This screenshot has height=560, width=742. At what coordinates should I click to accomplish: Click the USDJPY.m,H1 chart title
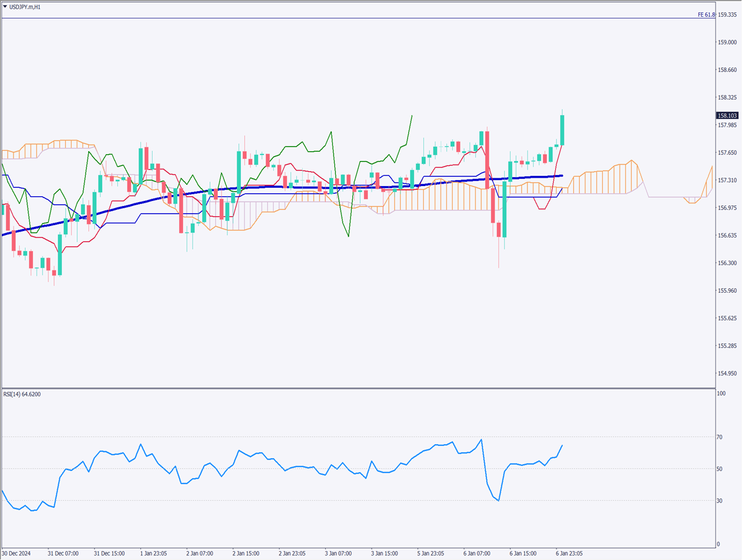(x=26, y=6)
